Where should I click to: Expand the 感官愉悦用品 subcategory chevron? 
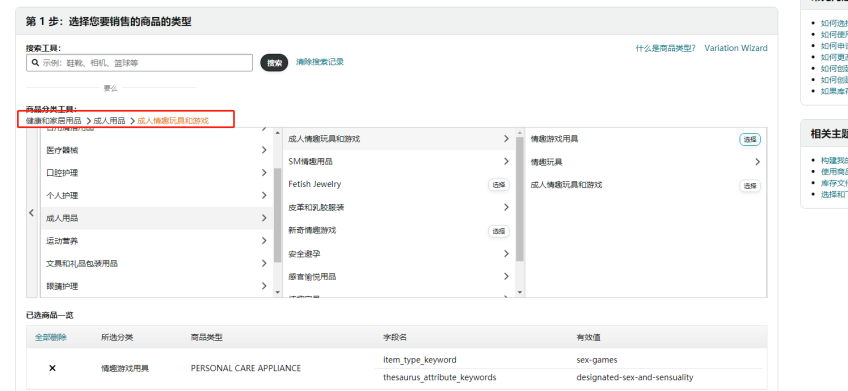[506, 276]
